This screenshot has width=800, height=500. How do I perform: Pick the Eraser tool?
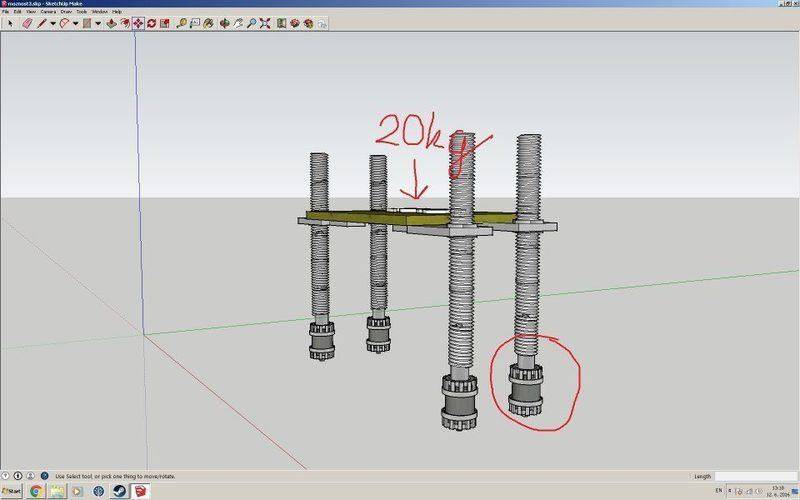point(27,22)
